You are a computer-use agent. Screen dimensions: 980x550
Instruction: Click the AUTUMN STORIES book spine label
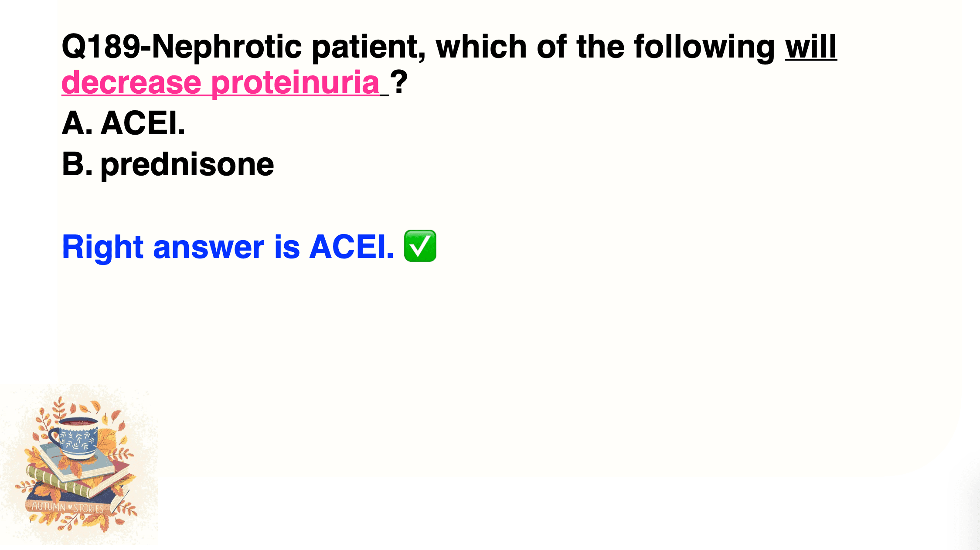coord(68,508)
